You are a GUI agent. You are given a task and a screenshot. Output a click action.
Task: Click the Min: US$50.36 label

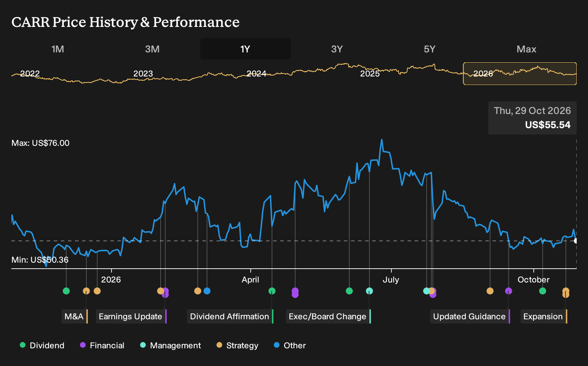click(x=40, y=260)
